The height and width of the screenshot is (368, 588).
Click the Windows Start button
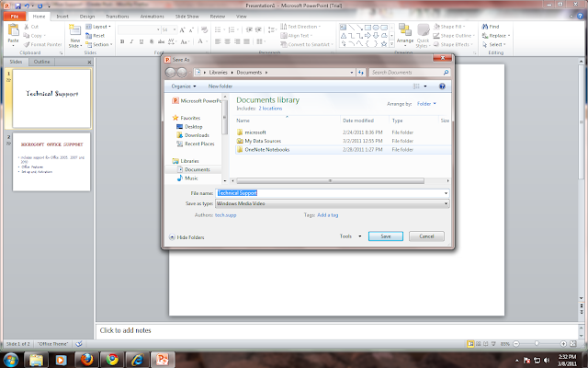tap(10, 360)
